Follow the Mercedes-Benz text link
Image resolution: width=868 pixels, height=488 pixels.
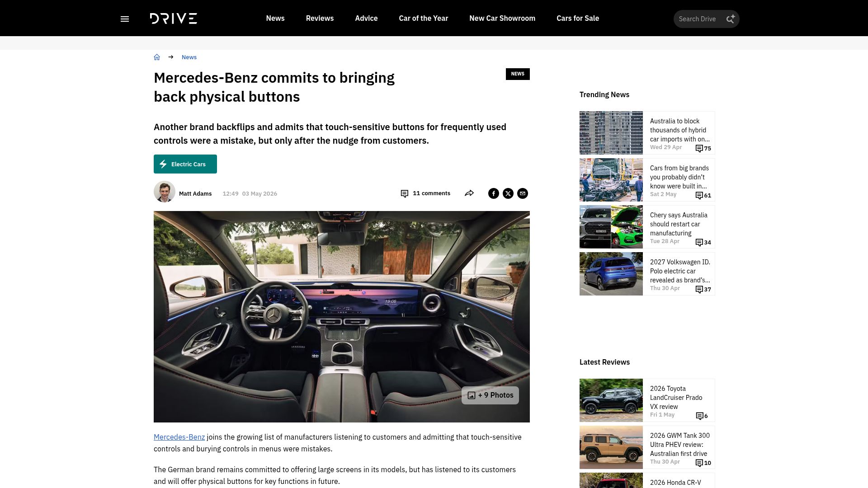coord(179,437)
